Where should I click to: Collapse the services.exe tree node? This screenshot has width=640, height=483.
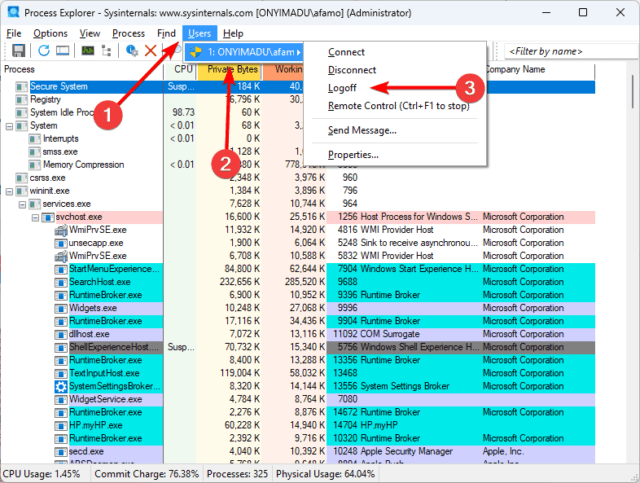pos(22,203)
